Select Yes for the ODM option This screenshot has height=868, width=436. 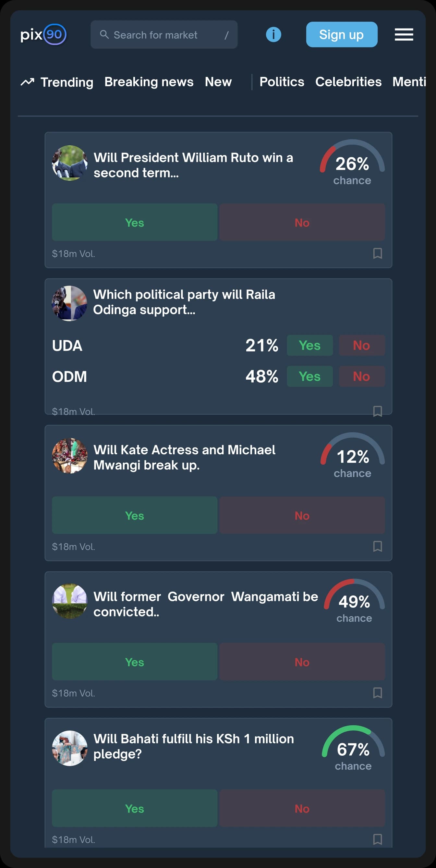click(310, 376)
